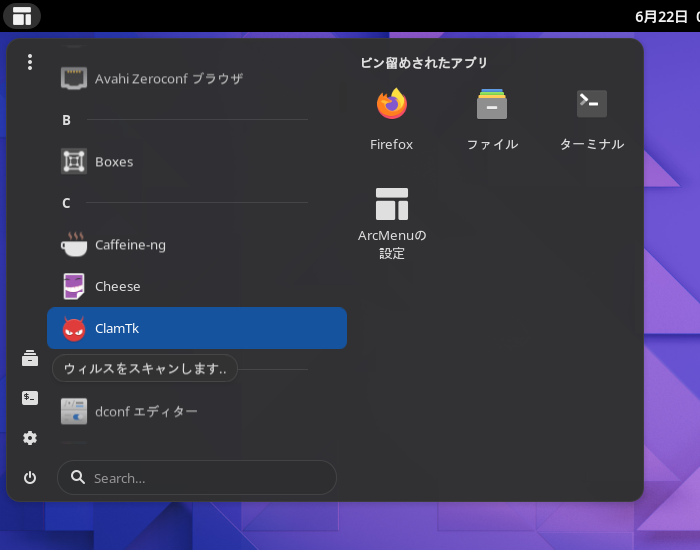Viewport: 700px width, 550px height.
Task: Open pinned ファイル file manager icon
Action: [x=492, y=104]
